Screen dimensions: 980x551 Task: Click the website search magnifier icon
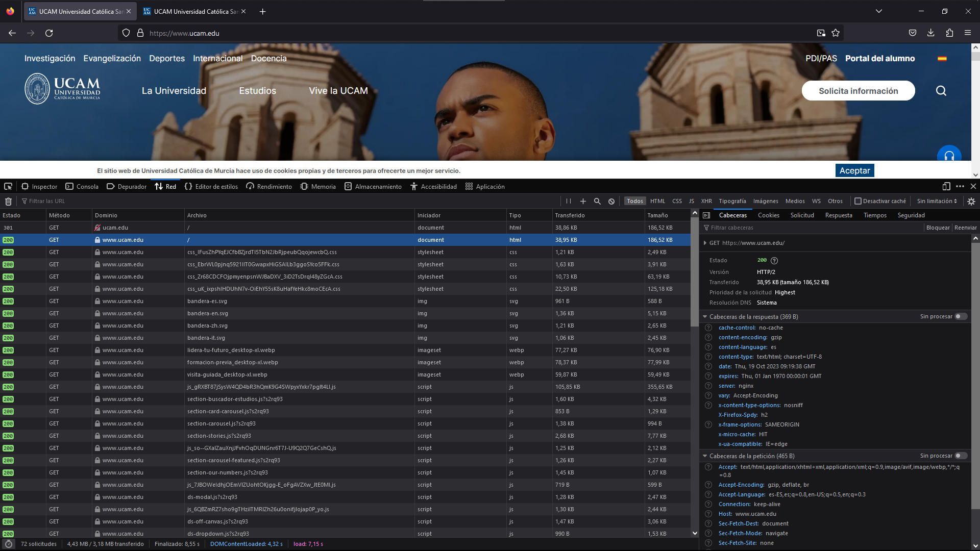point(941,91)
